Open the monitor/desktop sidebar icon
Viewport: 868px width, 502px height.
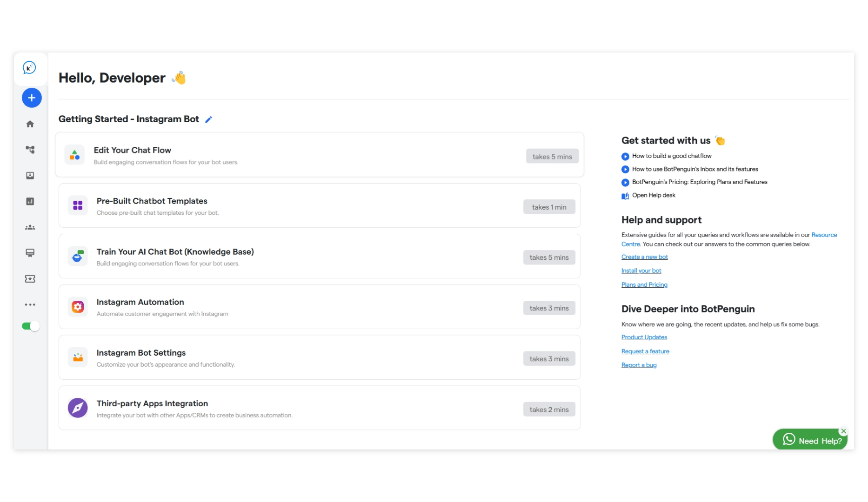[x=30, y=253]
